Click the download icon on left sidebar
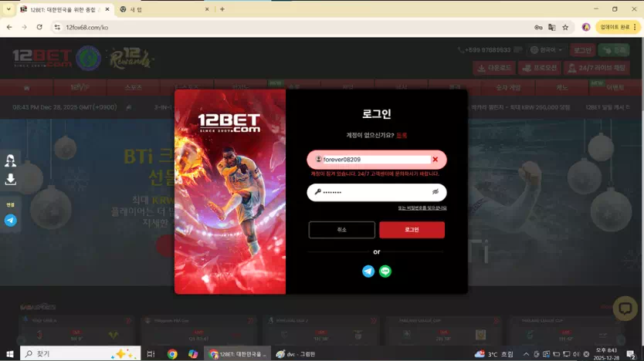This screenshot has width=644, height=361. pos(11,179)
